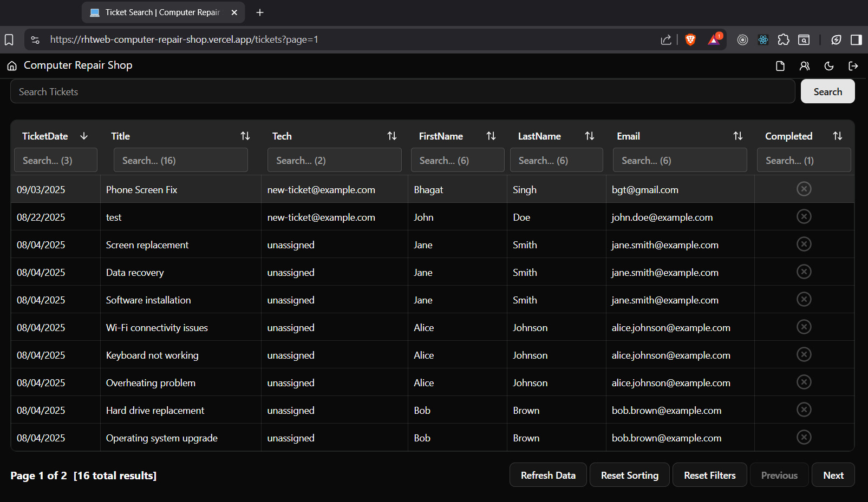Toggle dark mode moon icon
Image resolution: width=868 pixels, height=502 pixels.
point(829,66)
